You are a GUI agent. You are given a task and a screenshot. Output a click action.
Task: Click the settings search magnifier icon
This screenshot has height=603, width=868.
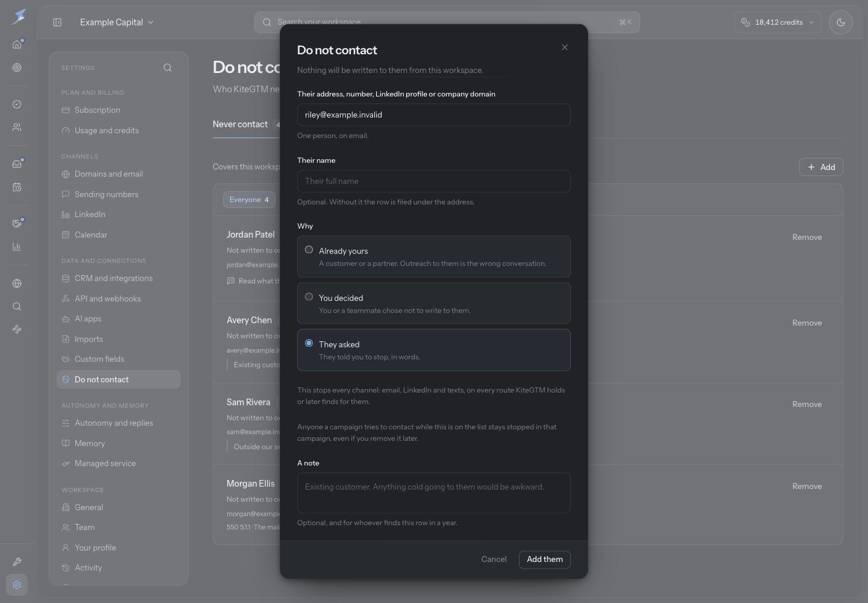[x=168, y=68]
